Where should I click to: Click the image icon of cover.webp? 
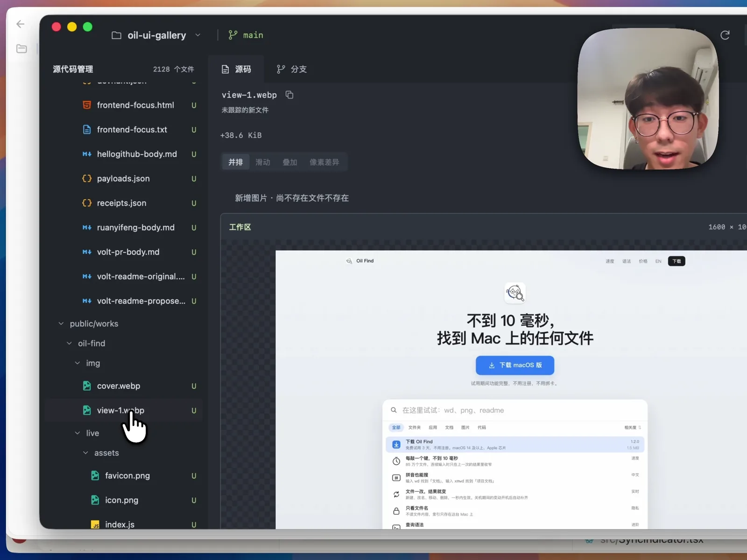[87, 386]
